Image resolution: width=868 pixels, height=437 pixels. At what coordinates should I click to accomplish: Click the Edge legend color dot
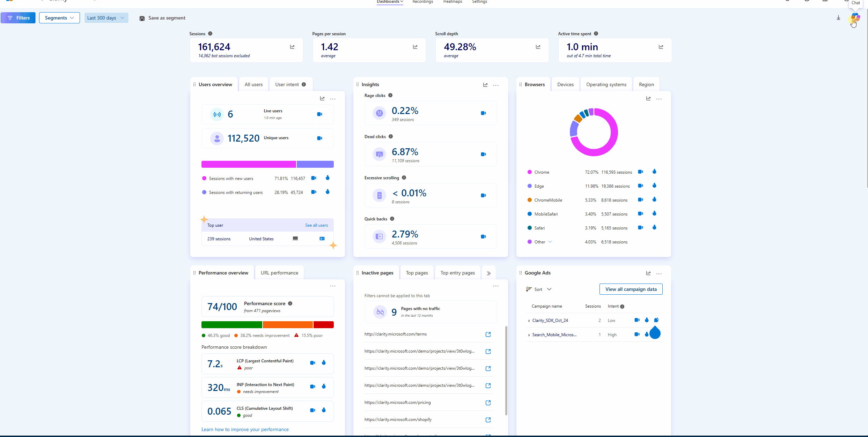tap(530, 186)
